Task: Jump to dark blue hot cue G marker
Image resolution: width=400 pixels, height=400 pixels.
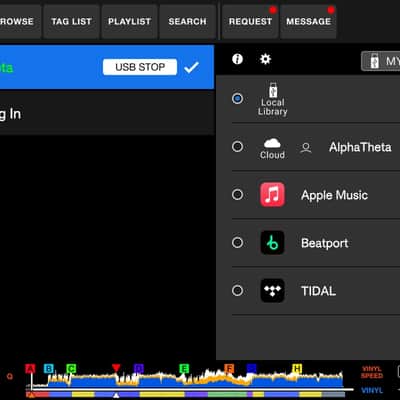Action: coord(251,369)
